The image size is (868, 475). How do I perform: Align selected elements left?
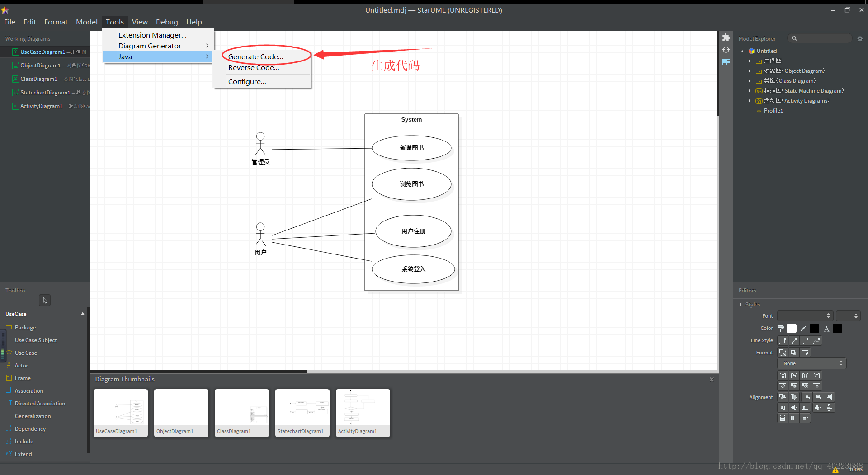tap(807, 397)
